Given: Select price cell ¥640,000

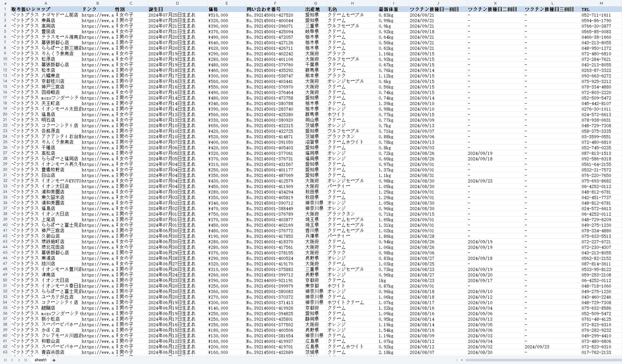Looking at the screenshot, I should tap(227, 42).
